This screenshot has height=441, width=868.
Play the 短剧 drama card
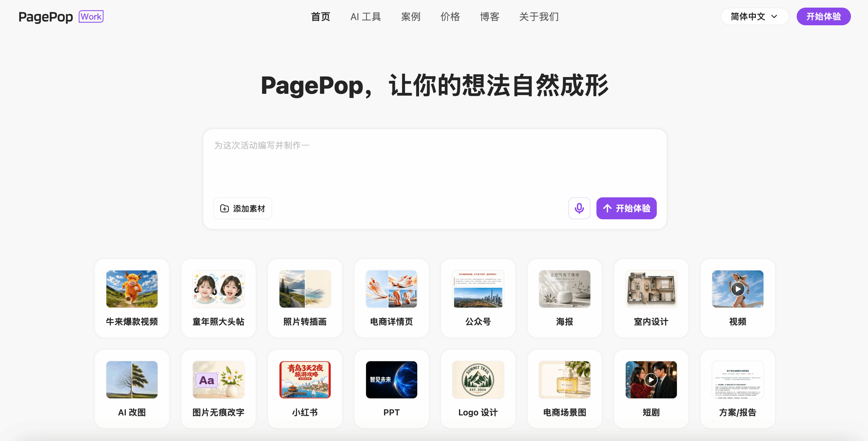651,389
